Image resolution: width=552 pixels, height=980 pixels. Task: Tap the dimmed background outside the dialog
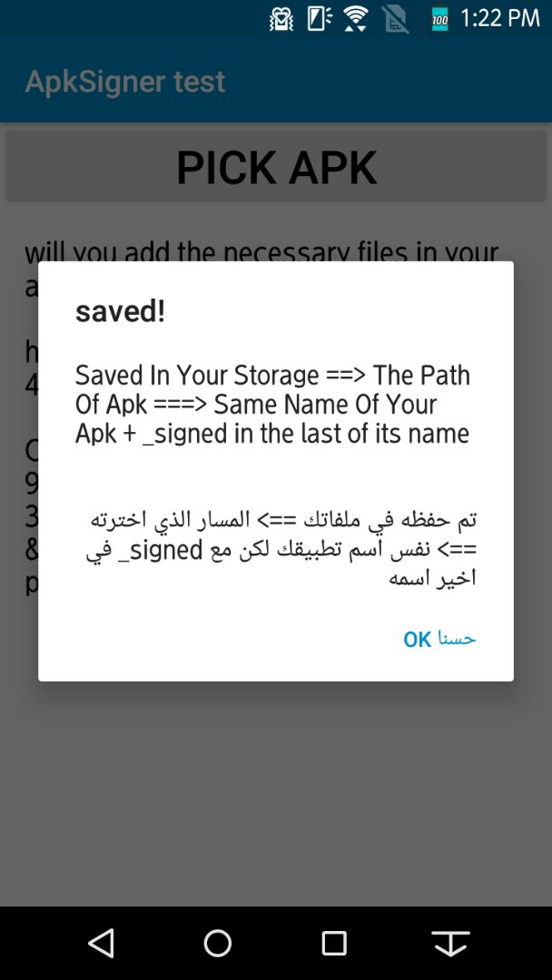click(276, 799)
